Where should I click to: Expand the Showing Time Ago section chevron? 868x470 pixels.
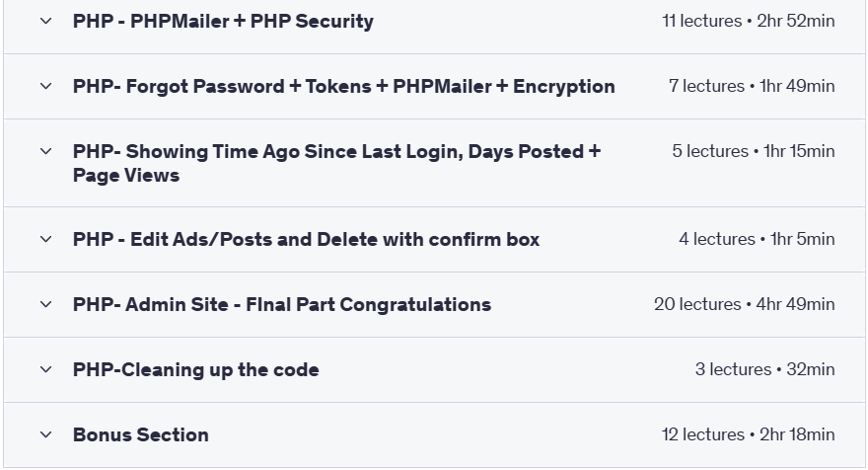click(46, 151)
